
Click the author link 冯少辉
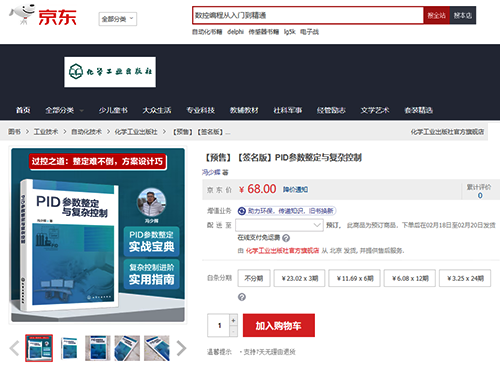[211, 172]
